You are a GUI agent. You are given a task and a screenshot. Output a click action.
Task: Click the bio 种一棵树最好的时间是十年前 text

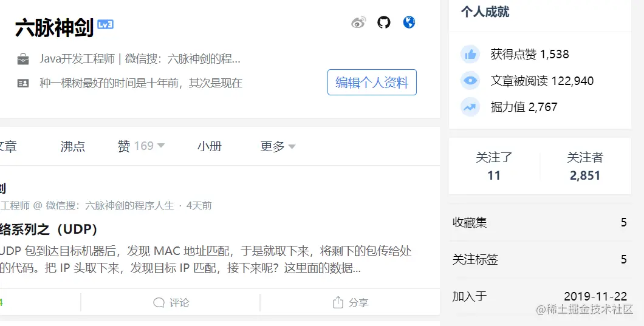[141, 83]
